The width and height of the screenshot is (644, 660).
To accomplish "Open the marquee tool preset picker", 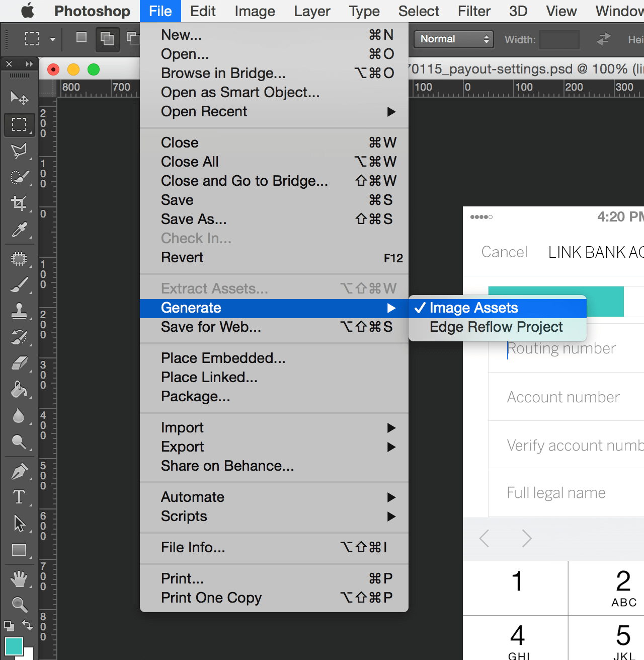I will (x=52, y=39).
